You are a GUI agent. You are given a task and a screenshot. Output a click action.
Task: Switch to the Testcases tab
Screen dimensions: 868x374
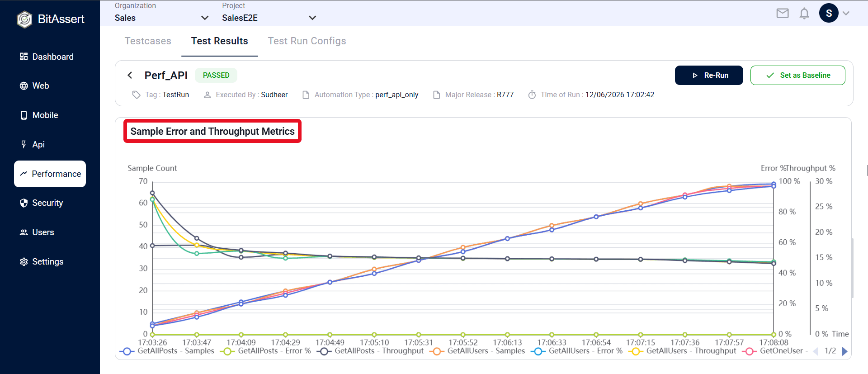pos(148,41)
